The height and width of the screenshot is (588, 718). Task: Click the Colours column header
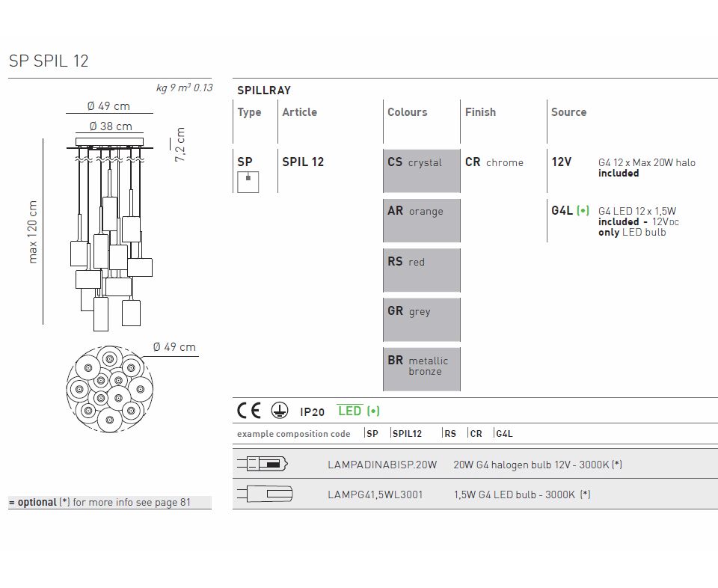pos(407,112)
